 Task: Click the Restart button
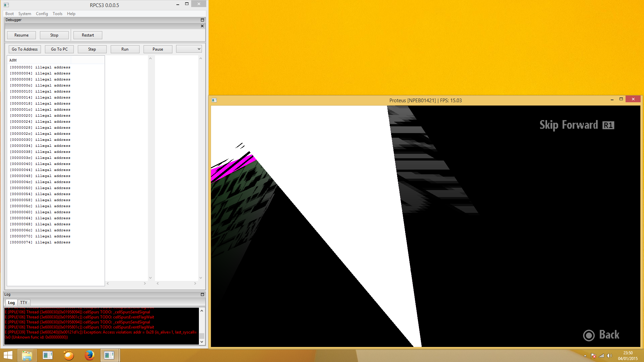click(88, 35)
